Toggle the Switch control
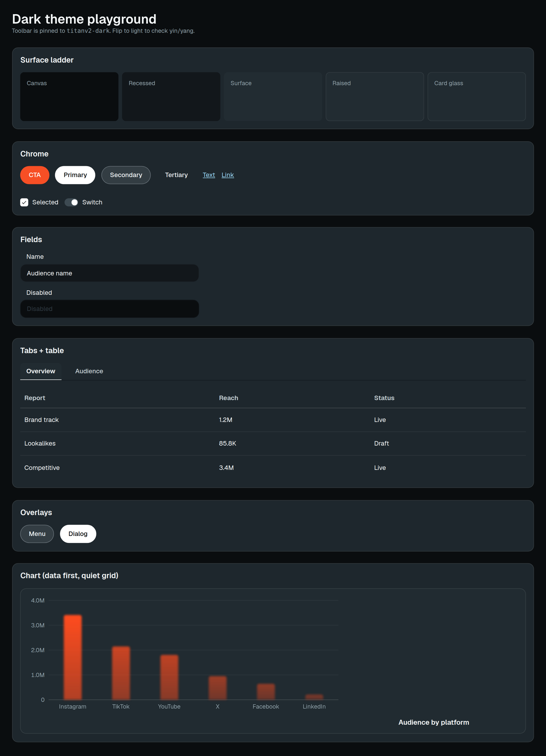 click(71, 202)
